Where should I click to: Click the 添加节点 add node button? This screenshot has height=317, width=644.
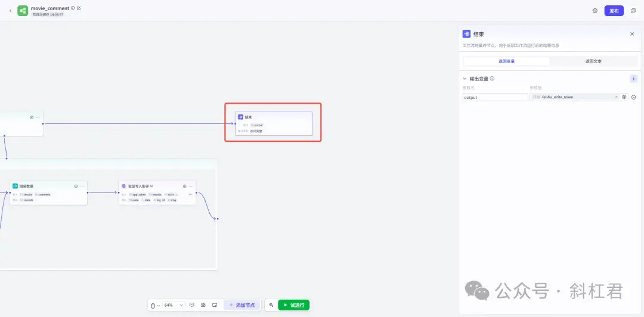[x=242, y=305]
